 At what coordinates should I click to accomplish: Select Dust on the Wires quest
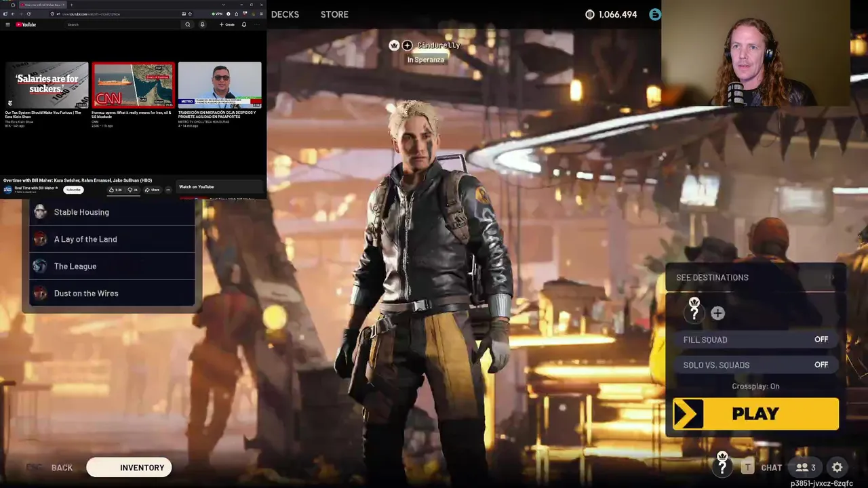coord(112,293)
